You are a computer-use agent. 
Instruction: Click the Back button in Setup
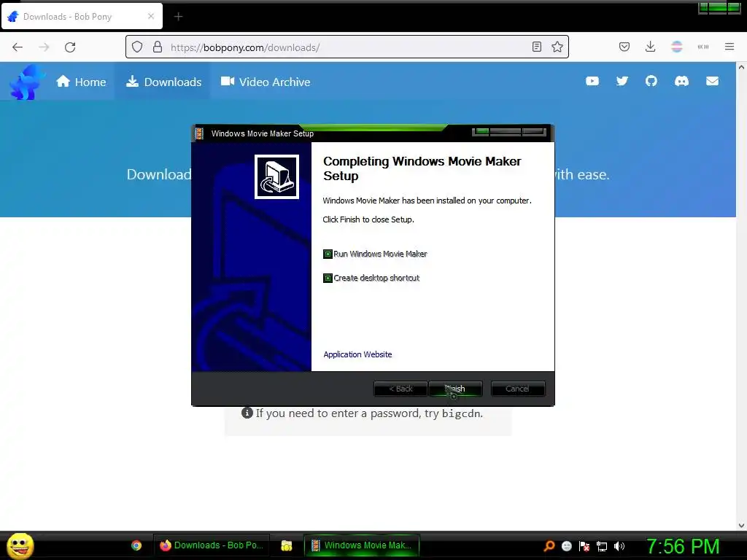(400, 389)
